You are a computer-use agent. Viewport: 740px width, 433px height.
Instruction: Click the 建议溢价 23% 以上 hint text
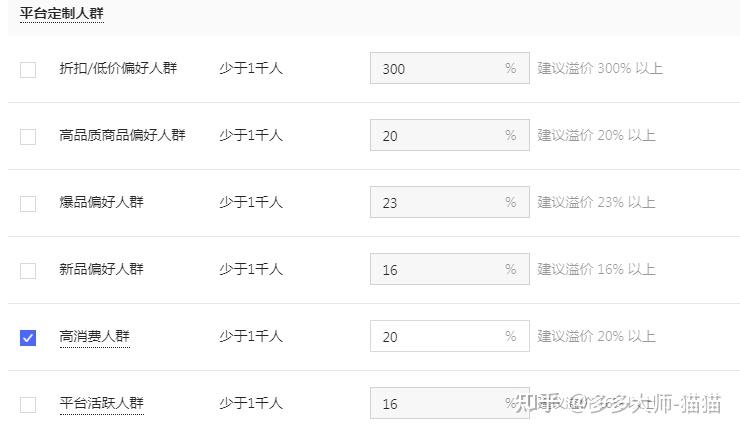[596, 203]
